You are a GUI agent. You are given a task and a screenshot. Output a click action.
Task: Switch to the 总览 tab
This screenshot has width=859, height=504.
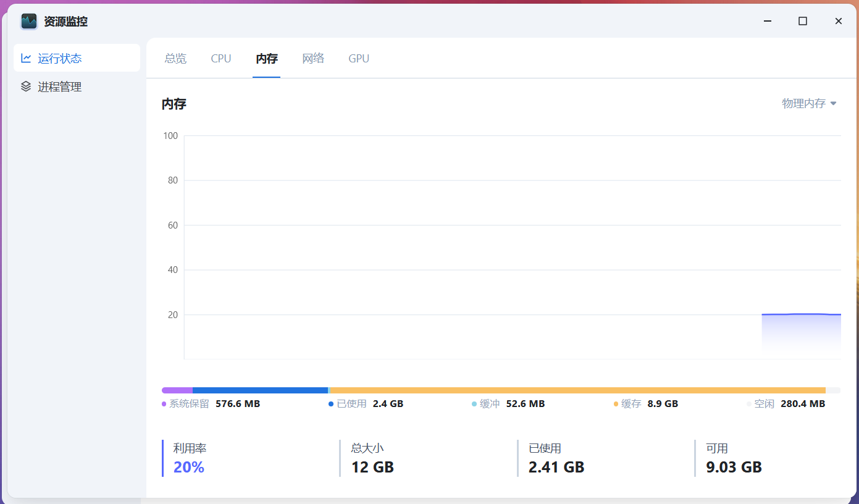pyautogui.click(x=175, y=59)
